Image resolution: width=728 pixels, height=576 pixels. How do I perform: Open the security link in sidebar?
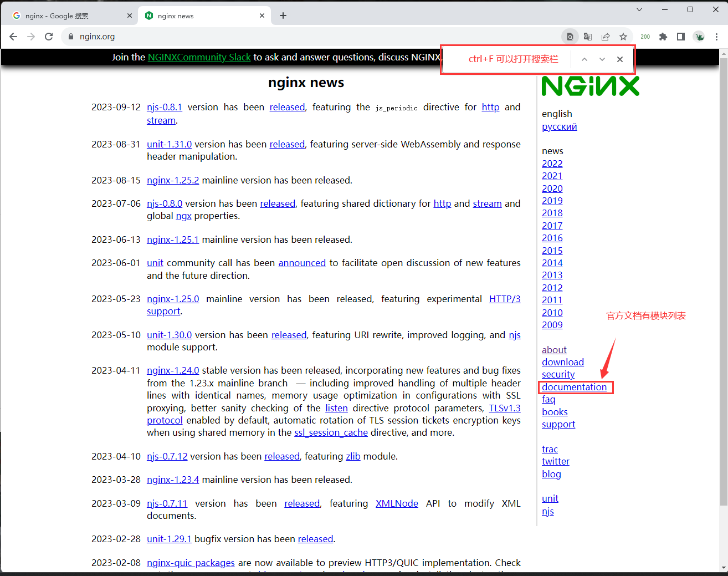click(558, 374)
